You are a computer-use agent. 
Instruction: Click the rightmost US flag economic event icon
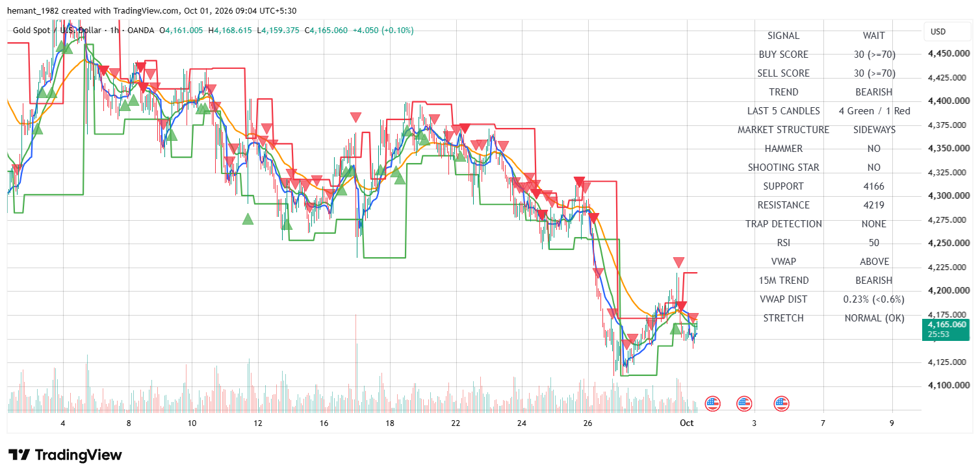tap(782, 404)
